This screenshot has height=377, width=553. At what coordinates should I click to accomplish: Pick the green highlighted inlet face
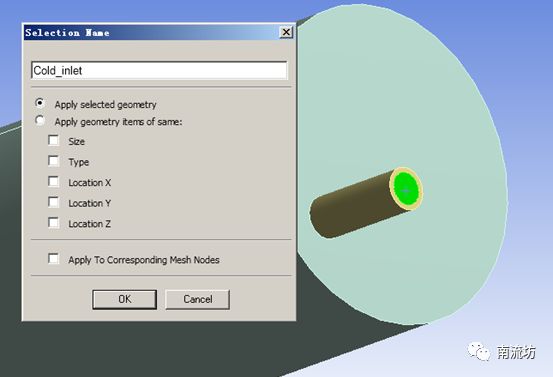(406, 189)
